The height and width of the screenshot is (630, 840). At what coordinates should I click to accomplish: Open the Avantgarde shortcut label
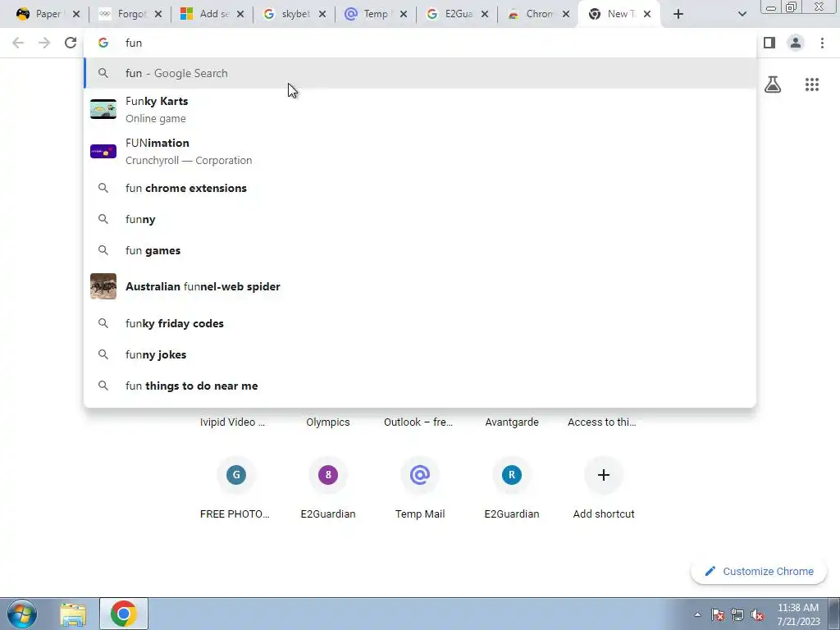512,422
